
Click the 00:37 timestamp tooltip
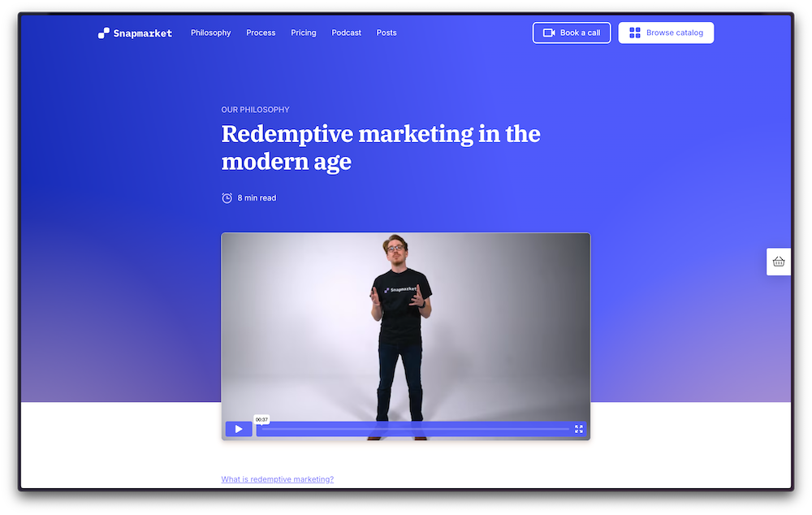pos(261,420)
